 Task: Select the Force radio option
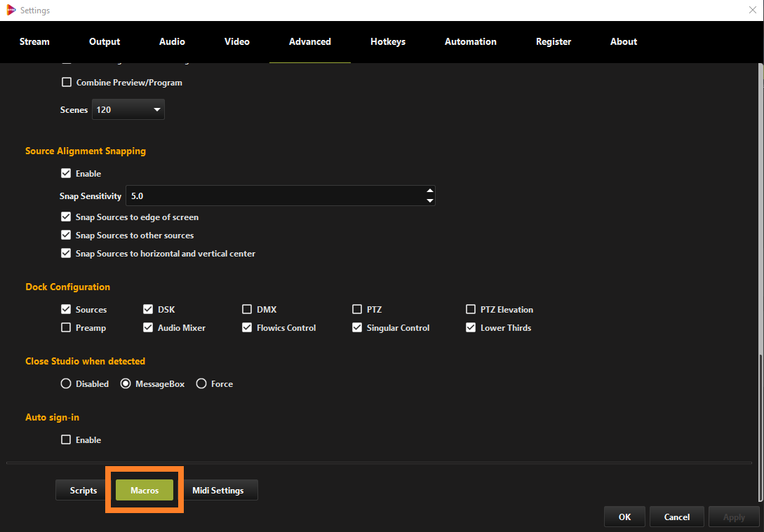point(201,383)
